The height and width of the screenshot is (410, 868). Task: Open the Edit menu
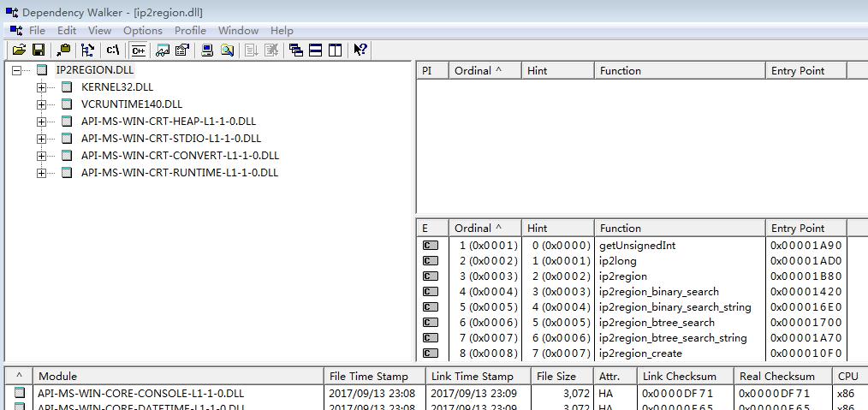67,31
